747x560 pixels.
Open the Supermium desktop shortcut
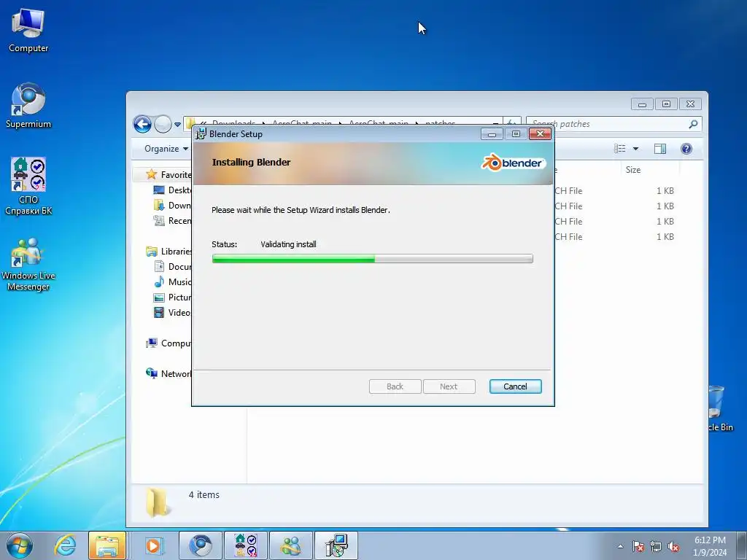pos(28,106)
